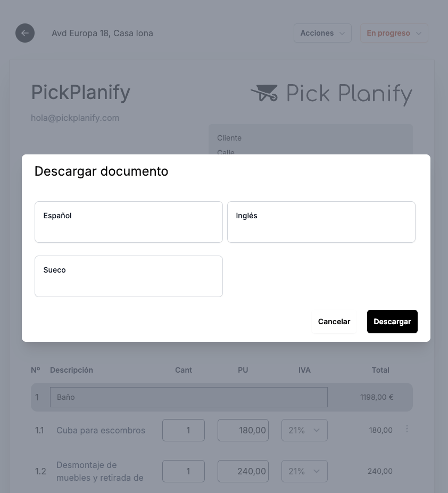Image resolution: width=448 pixels, height=493 pixels.
Task: Click the Cliente field in client box
Action: click(x=229, y=138)
